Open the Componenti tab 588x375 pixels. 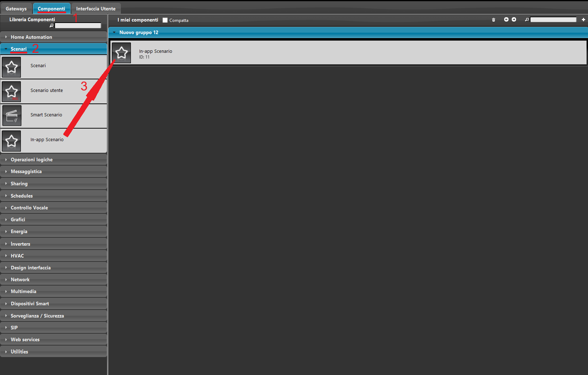tap(51, 9)
